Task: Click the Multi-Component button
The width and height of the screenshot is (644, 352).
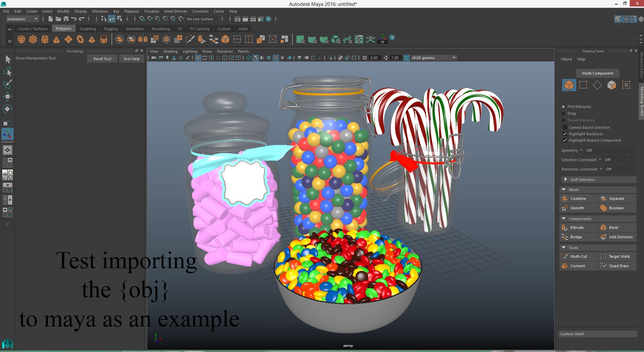Action: pyautogui.click(x=598, y=73)
